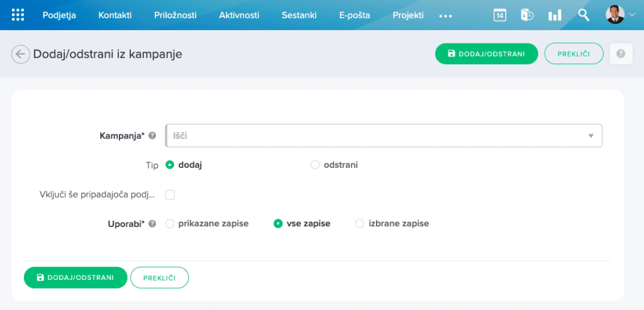This screenshot has height=310, width=644.
Task: Click the recent documents clock icon
Action: coord(527,15)
